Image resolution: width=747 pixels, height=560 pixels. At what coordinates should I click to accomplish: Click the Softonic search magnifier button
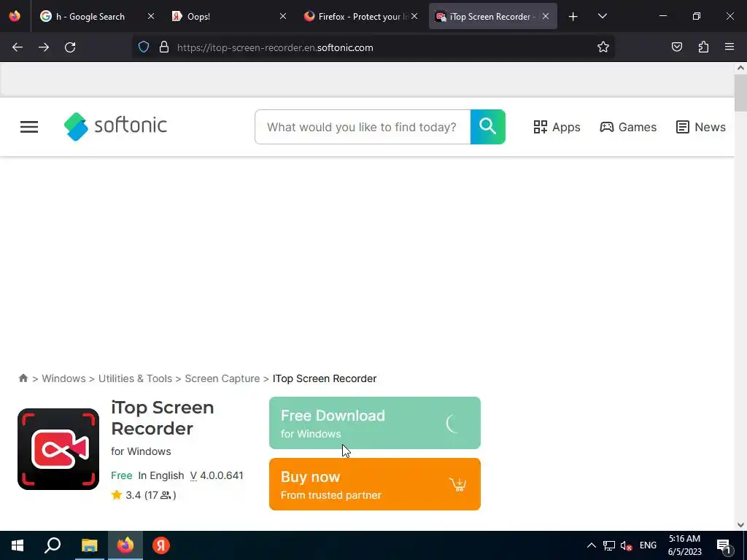pos(488,127)
